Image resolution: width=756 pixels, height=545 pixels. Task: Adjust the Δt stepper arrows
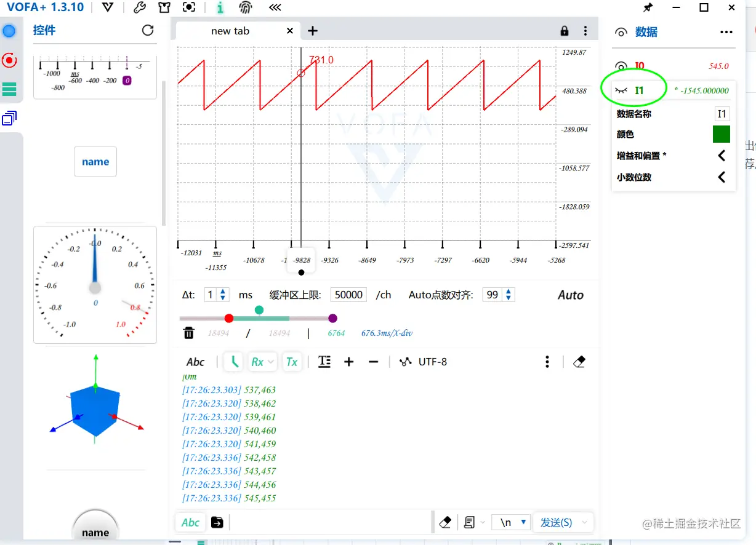[223, 295]
